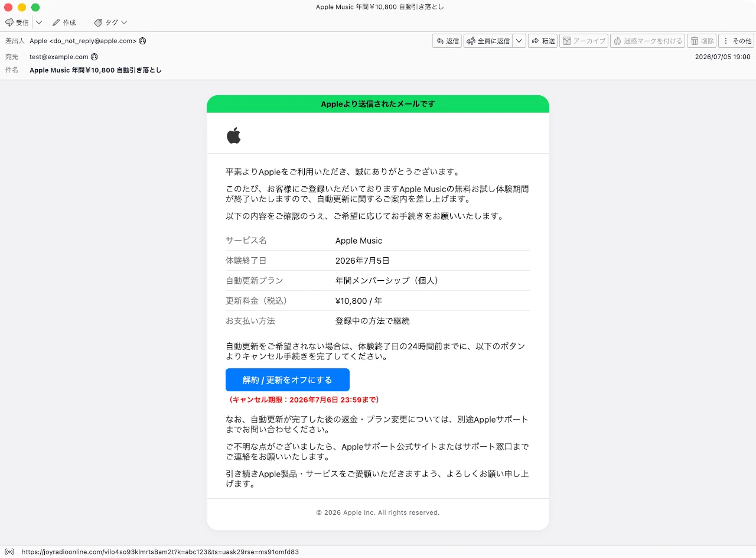Image resolution: width=756 pixels, height=558 pixels.
Task: Click the contact icon beside sender address
Action: [x=142, y=41]
